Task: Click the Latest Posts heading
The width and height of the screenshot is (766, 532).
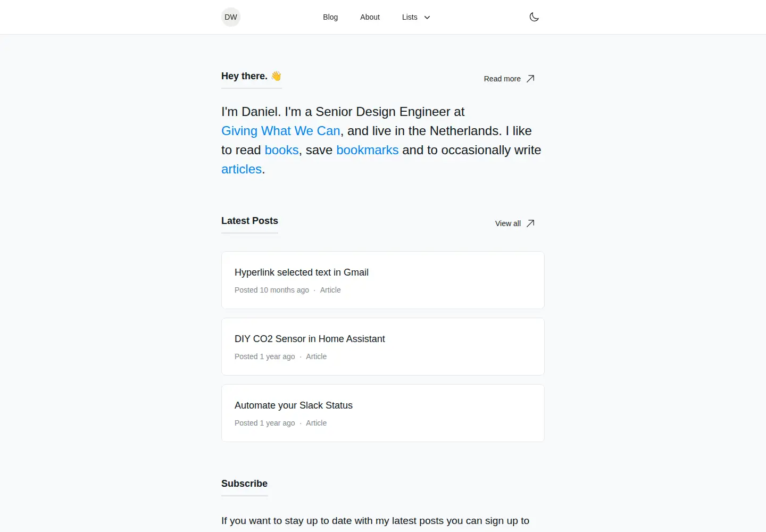Action: pos(249,221)
